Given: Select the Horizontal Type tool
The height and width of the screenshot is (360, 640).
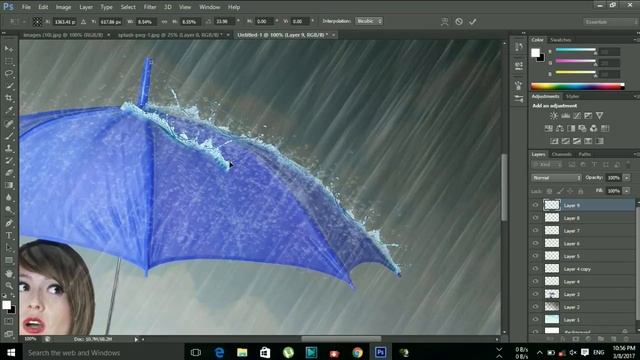Looking at the screenshot, I should 9,236.
